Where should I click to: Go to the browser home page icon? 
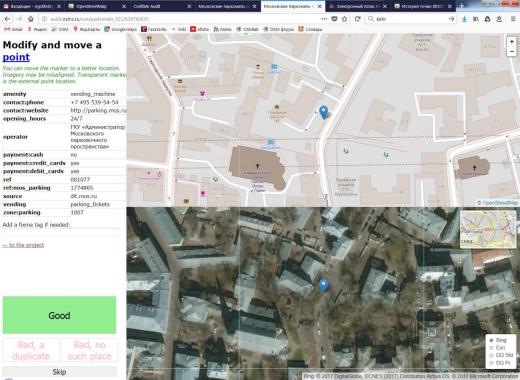30,19
